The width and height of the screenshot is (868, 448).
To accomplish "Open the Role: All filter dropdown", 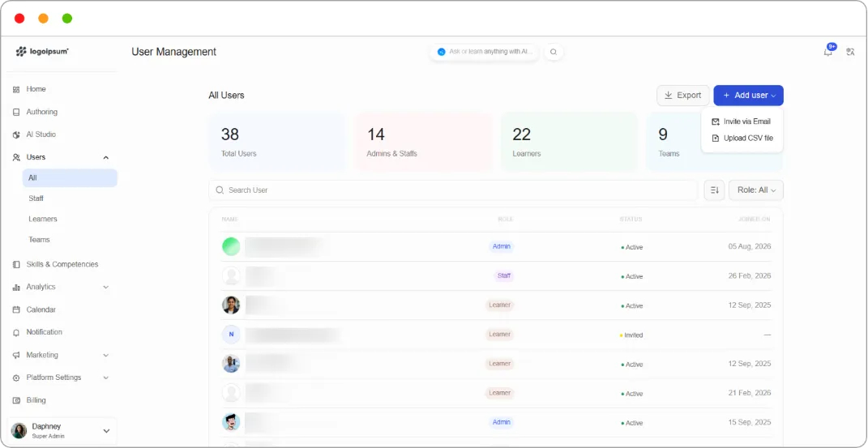I will (x=755, y=190).
